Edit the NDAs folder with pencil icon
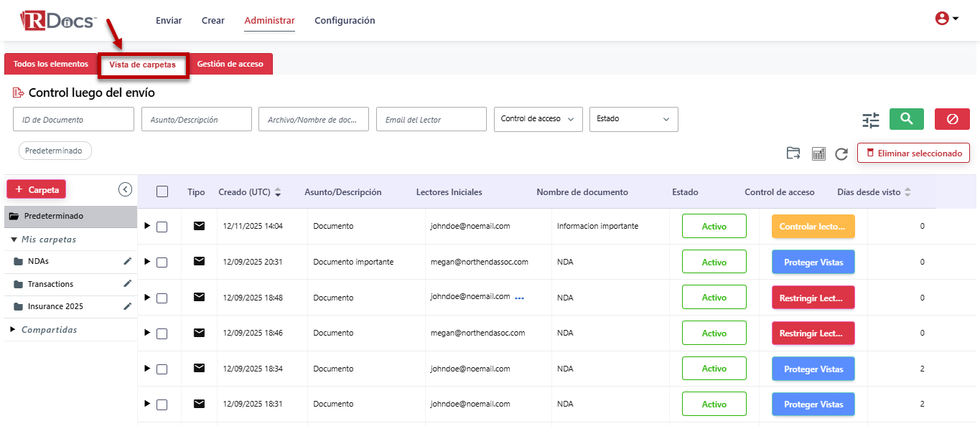This screenshot has width=980, height=426. coord(127,261)
